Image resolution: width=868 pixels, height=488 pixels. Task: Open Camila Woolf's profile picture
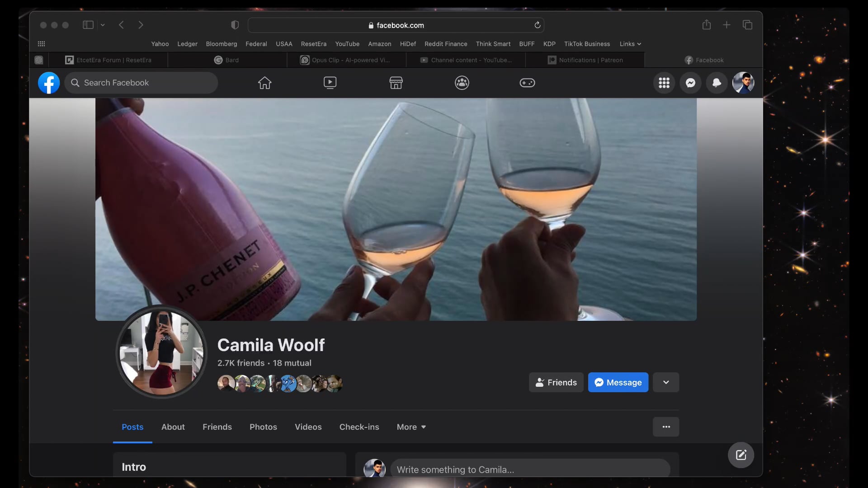(x=161, y=352)
